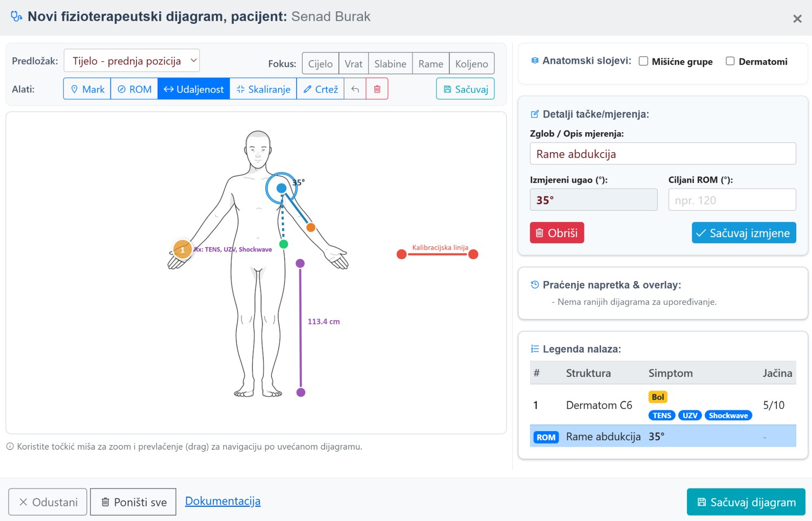Choose the Skaliranje calibration tool
Screen dimensions: 812x521
coord(263,89)
